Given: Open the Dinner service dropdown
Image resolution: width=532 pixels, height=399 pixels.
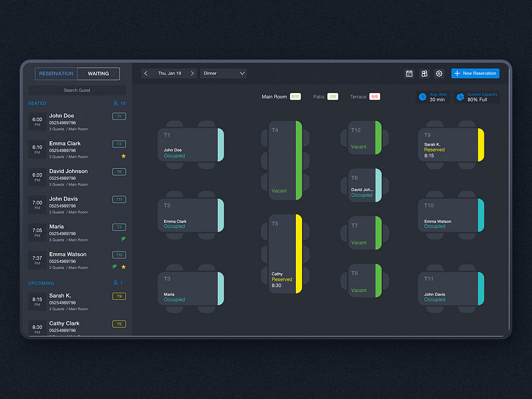Looking at the screenshot, I should click(223, 73).
